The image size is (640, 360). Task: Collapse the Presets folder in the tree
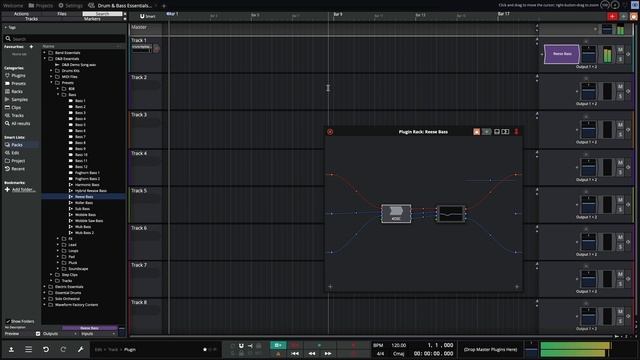[x=51, y=83]
